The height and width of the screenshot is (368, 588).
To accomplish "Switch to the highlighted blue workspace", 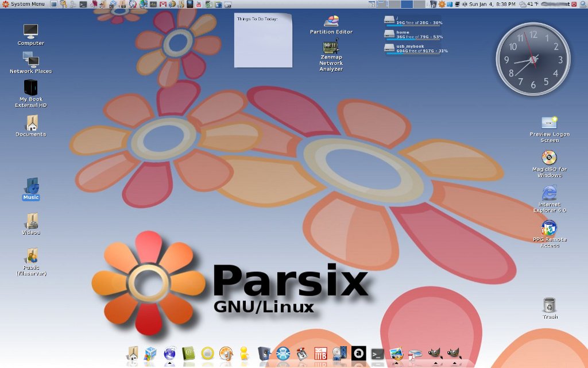I will click(x=407, y=4).
